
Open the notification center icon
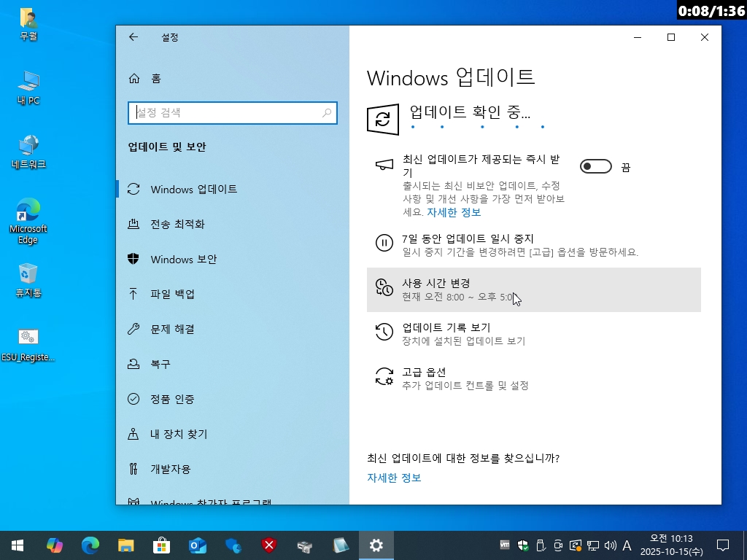[x=723, y=545]
